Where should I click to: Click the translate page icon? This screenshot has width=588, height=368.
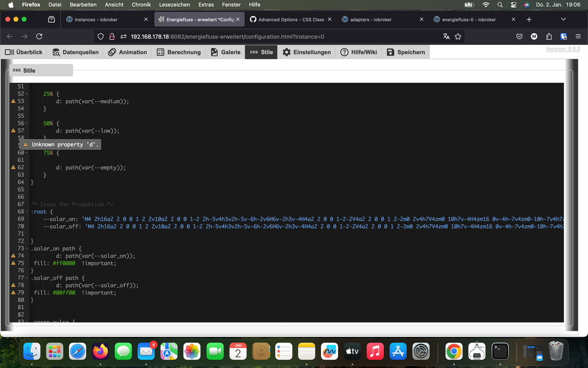446,36
